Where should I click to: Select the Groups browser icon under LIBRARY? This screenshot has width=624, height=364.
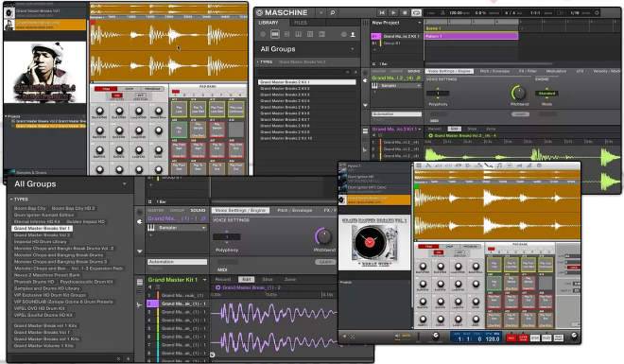(275, 35)
